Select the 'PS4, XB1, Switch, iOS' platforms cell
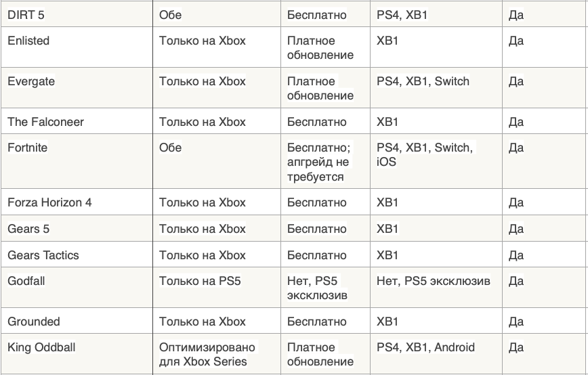This screenshot has height=375, width=588. point(425,154)
